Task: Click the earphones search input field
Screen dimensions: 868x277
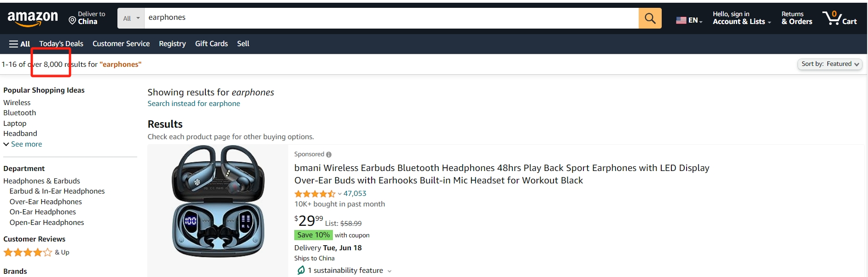Action: click(x=391, y=18)
